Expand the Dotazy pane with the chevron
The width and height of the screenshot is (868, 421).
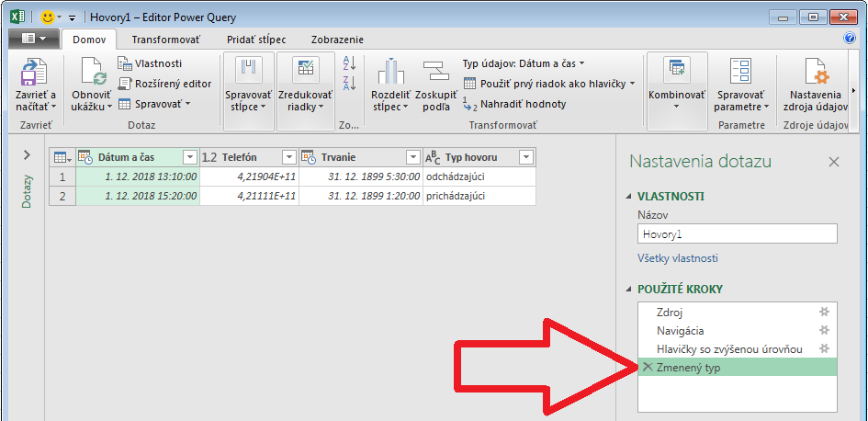(27, 155)
